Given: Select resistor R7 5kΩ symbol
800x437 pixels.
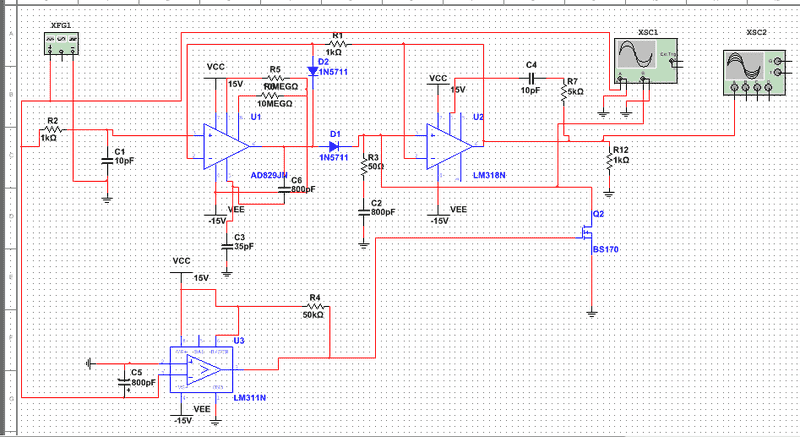Looking at the screenshot, I should (x=564, y=93).
